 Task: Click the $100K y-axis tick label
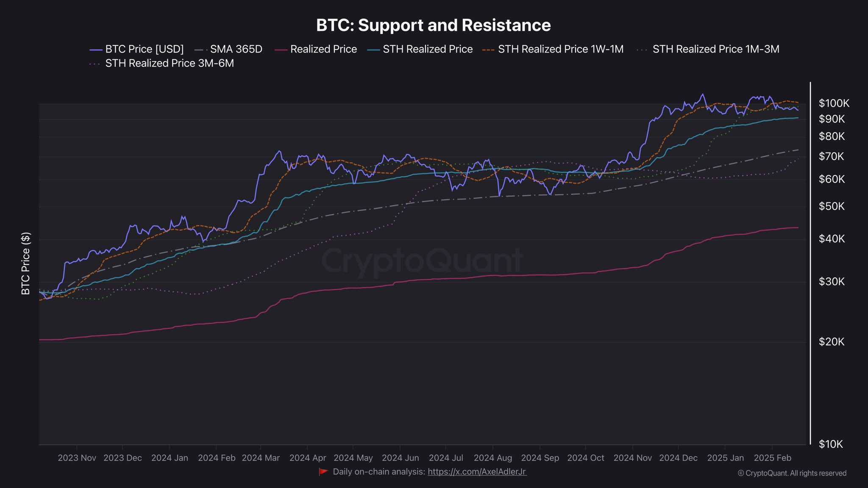[x=834, y=103]
